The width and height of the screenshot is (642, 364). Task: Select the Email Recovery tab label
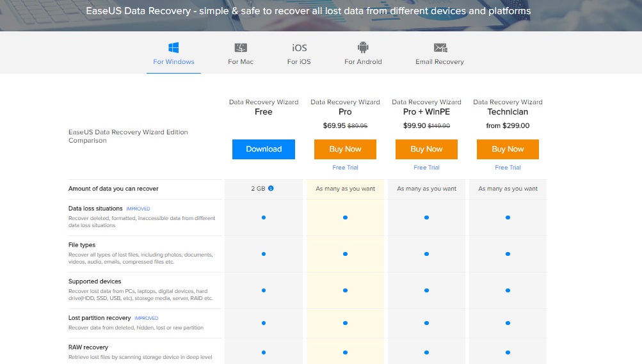point(440,62)
